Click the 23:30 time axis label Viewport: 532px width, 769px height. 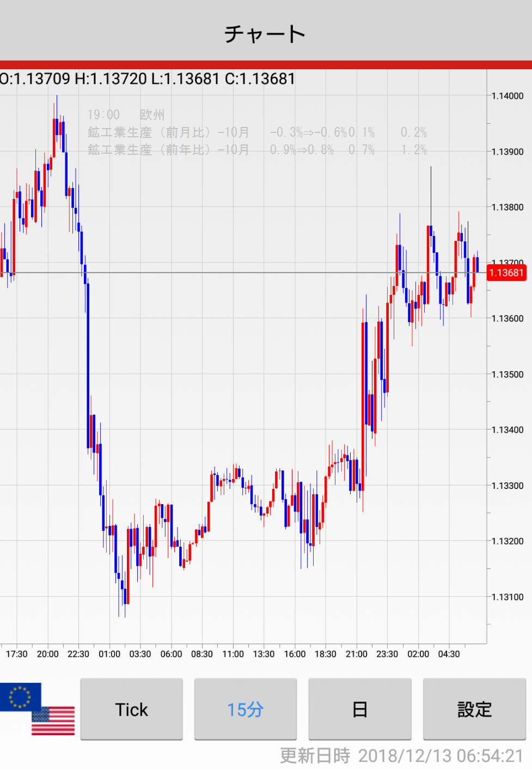tap(387, 654)
